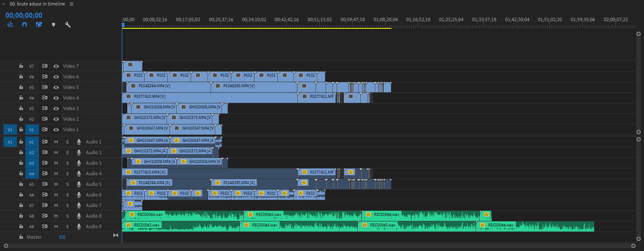Select the '00. brute aduse in timeline' tab
The height and width of the screenshot is (251, 644).
[x=37, y=4]
